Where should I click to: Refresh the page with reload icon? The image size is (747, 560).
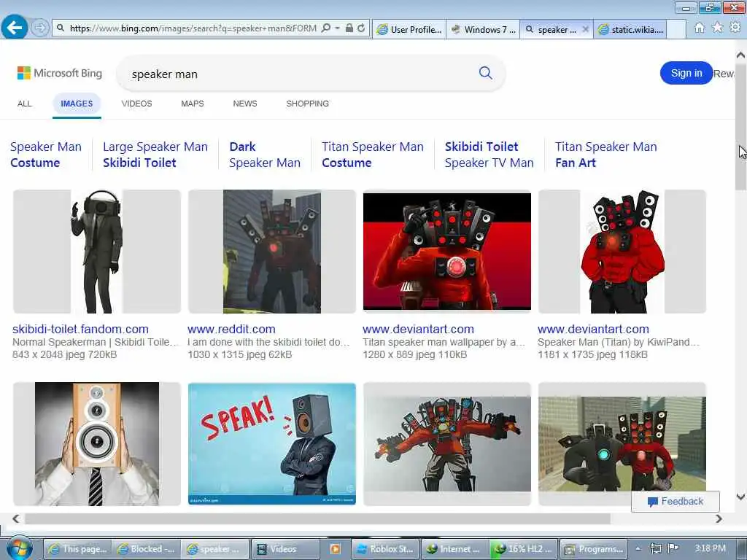pyautogui.click(x=362, y=28)
